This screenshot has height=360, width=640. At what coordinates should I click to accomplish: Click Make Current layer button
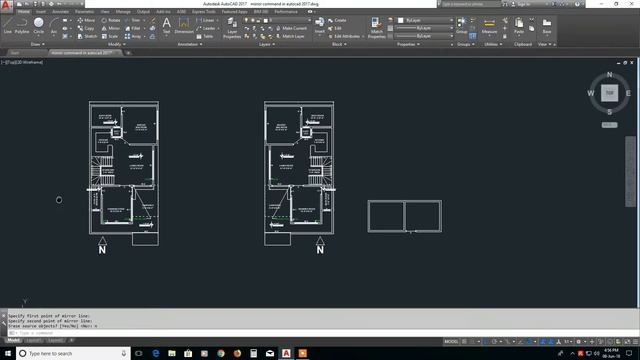(291, 28)
